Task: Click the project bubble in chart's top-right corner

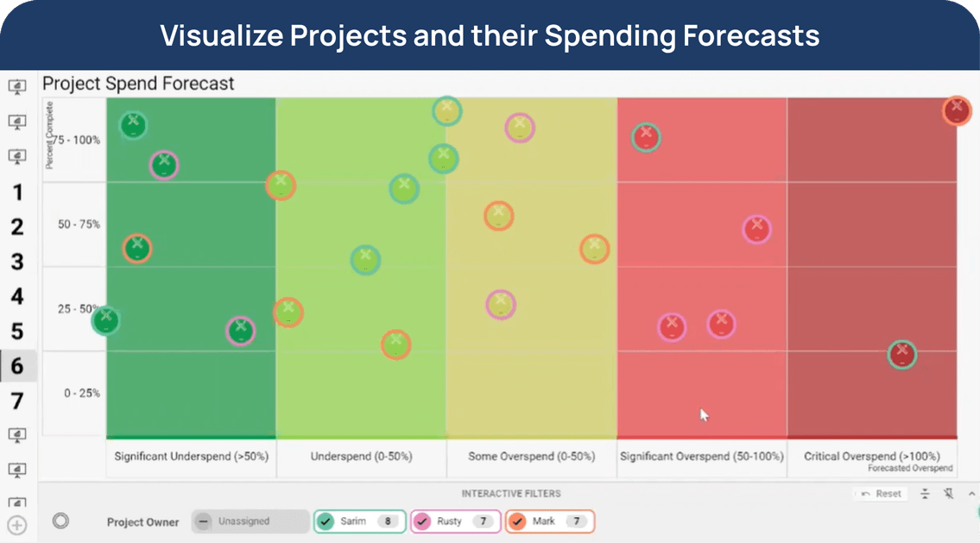Action: [956, 110]
